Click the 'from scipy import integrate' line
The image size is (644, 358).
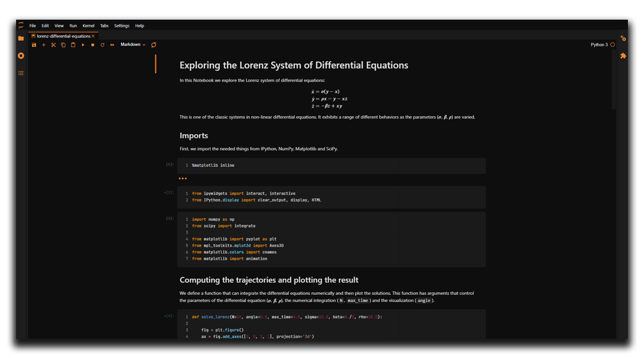click(223, 226)
